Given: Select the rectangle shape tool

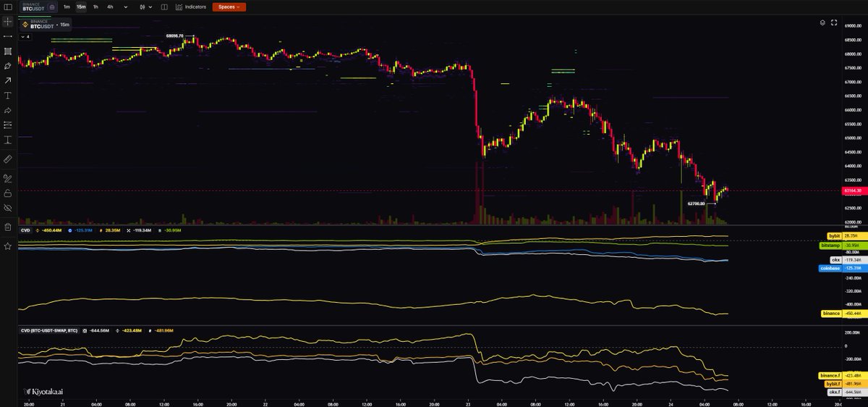Looking at the screenshot, I should [x=7, y=51].
